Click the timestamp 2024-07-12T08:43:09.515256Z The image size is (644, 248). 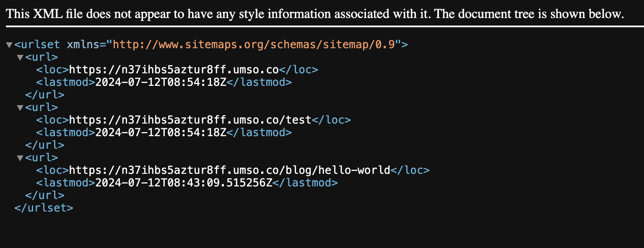pos(184,183)
